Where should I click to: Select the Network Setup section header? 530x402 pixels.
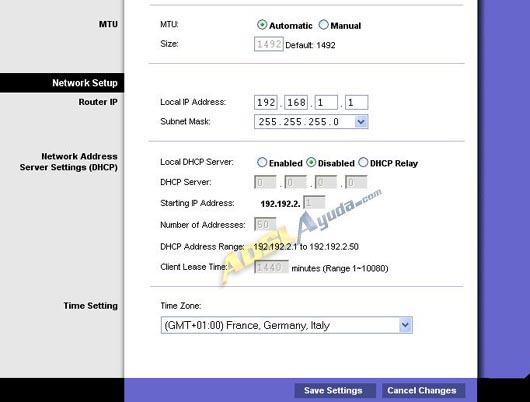pyautogui.click(x=62, y=83)
